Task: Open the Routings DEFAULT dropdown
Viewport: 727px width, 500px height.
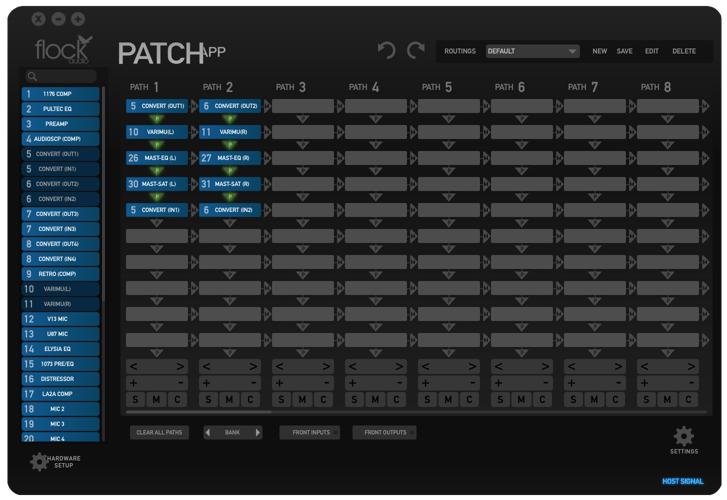Action: coord(533,51)
